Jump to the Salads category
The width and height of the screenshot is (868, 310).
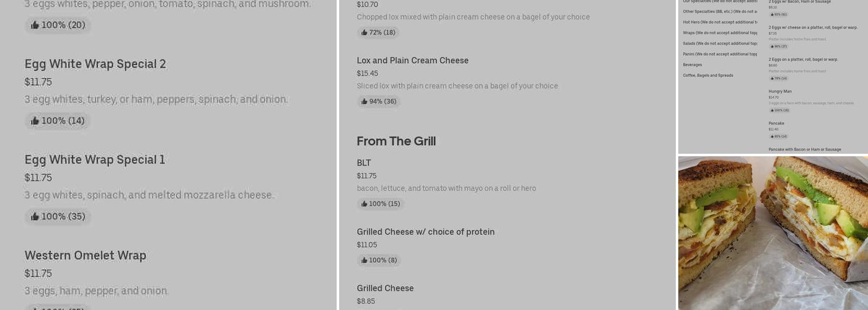[x=719, y=43]
